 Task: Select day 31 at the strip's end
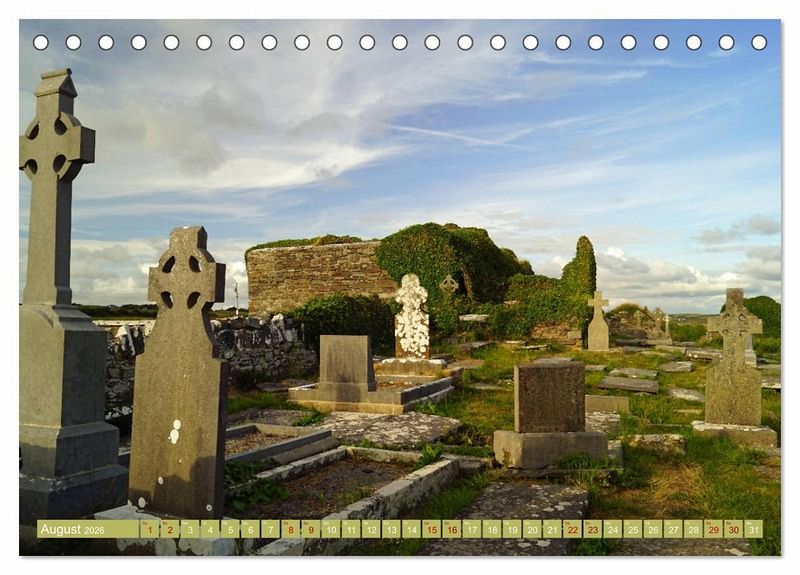tap(753, 530)
